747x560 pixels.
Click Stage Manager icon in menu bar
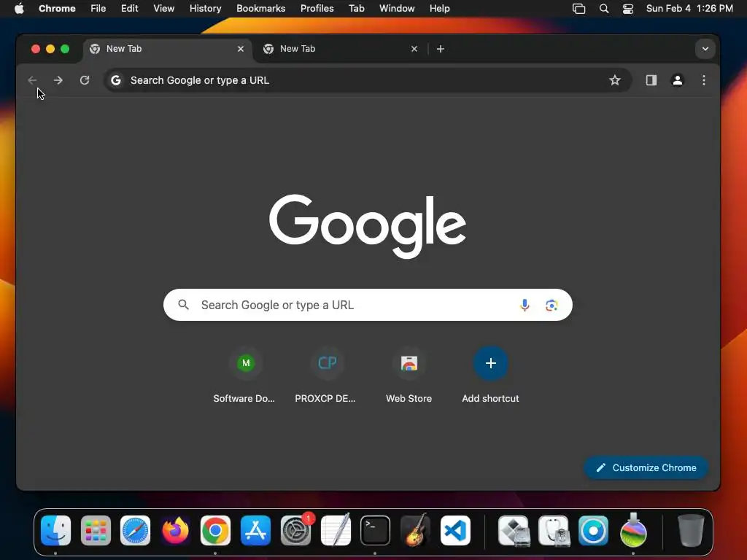[x=578, y=9]
